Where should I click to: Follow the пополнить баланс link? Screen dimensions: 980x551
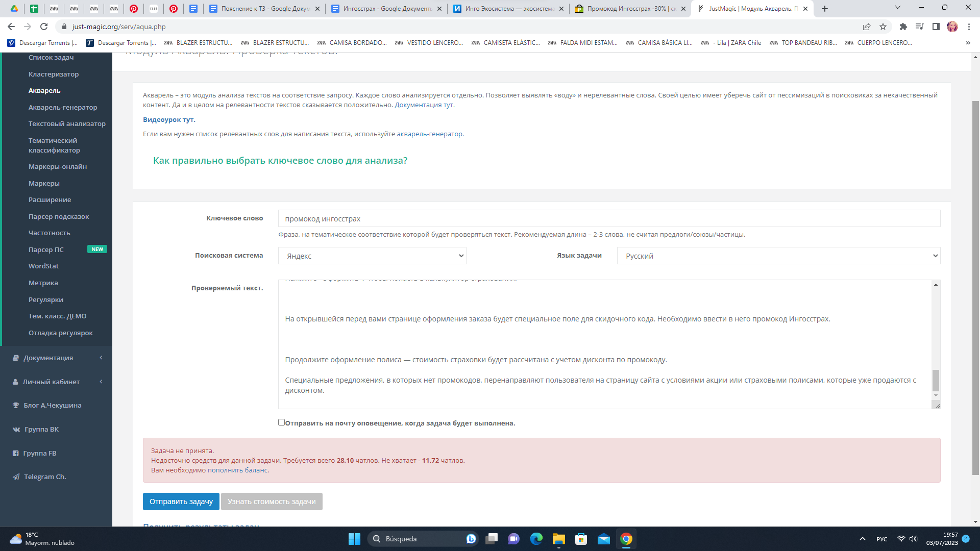[x=237, y=470]
